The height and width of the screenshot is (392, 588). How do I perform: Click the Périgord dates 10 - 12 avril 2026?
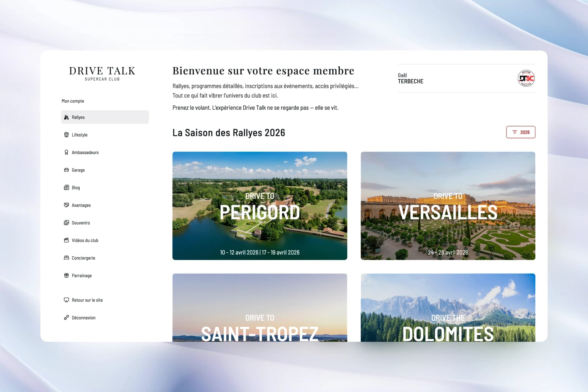pyautogui.click(x=239, y=252)
